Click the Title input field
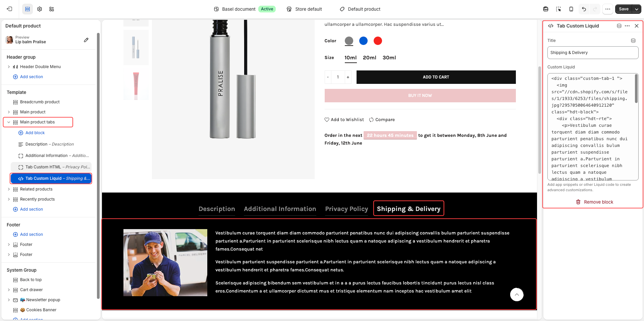This screenshot has width=644, height=321. pyautogui.click(x=593, y=53)
